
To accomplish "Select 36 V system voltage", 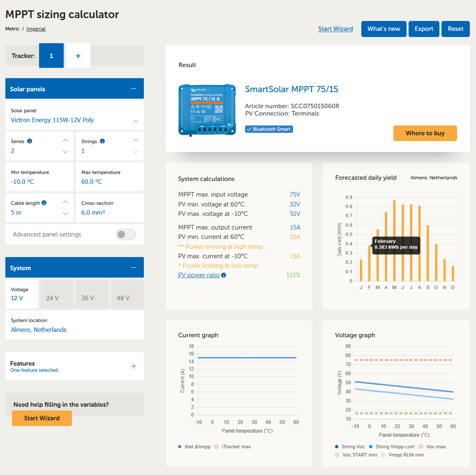I will (x=92, y=294).
